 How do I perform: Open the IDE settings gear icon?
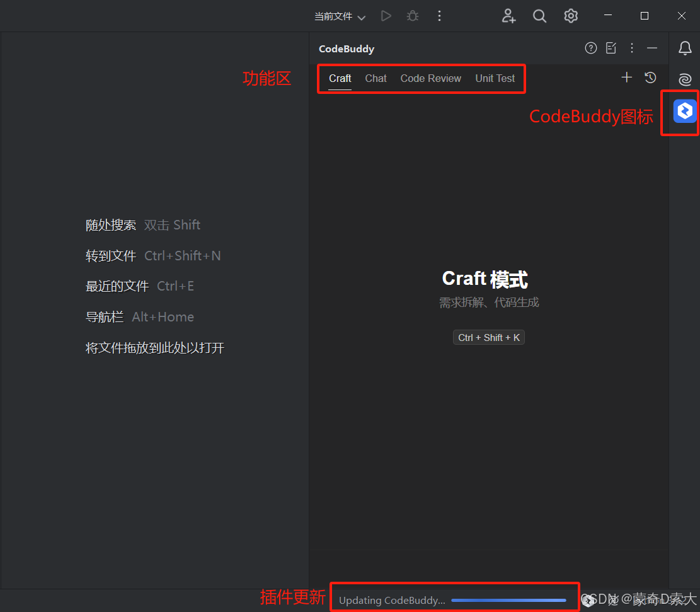571,16
